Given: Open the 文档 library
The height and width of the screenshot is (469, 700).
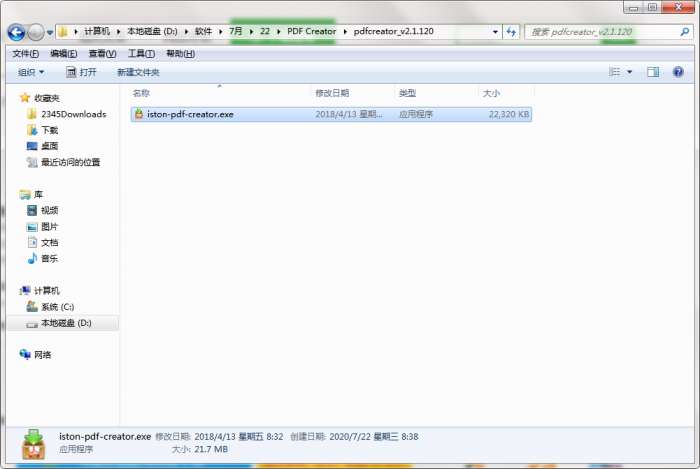Looking at the screenshot, I should pos(50,242).
